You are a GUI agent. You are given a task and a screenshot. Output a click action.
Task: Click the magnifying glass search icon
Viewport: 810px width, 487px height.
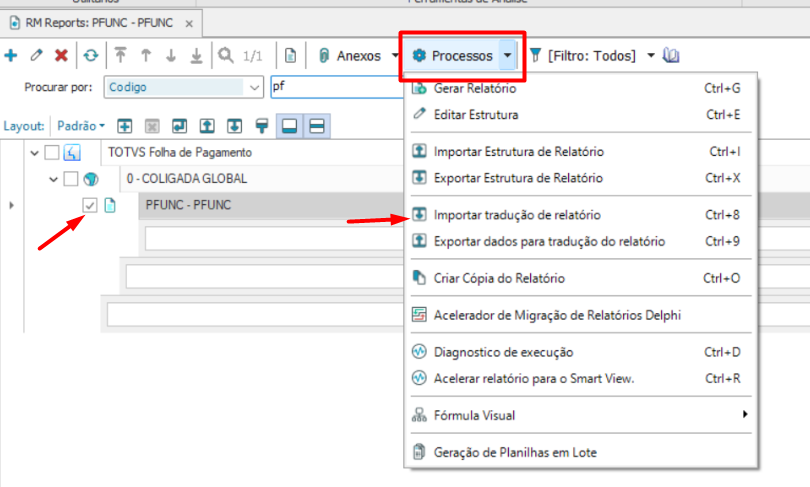click(x=226, y=55)
